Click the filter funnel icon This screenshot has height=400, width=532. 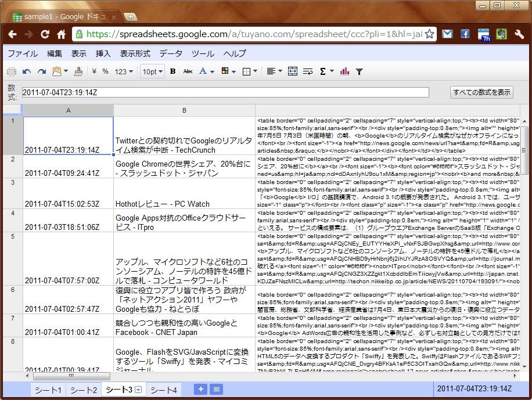point(360,71)
